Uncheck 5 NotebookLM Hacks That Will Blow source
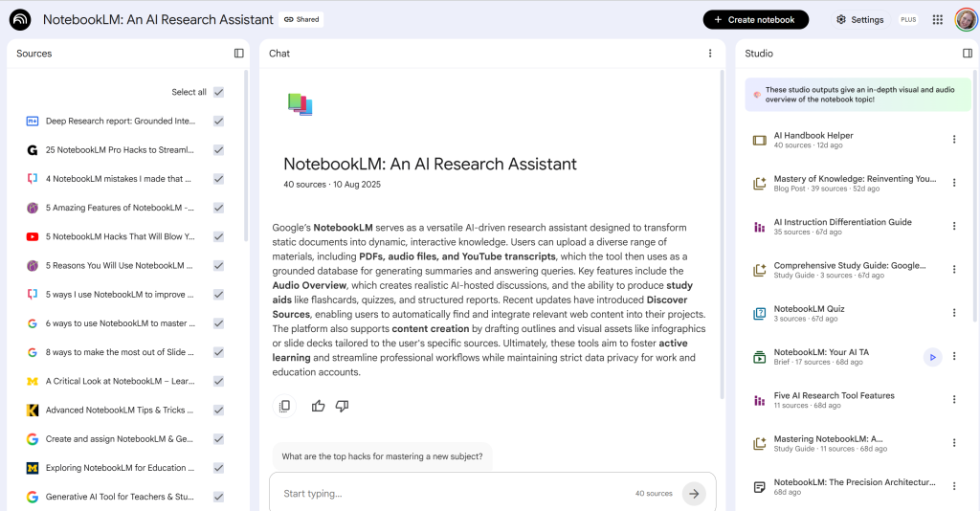This screenshot has width=980, height=511. point(219,236)
